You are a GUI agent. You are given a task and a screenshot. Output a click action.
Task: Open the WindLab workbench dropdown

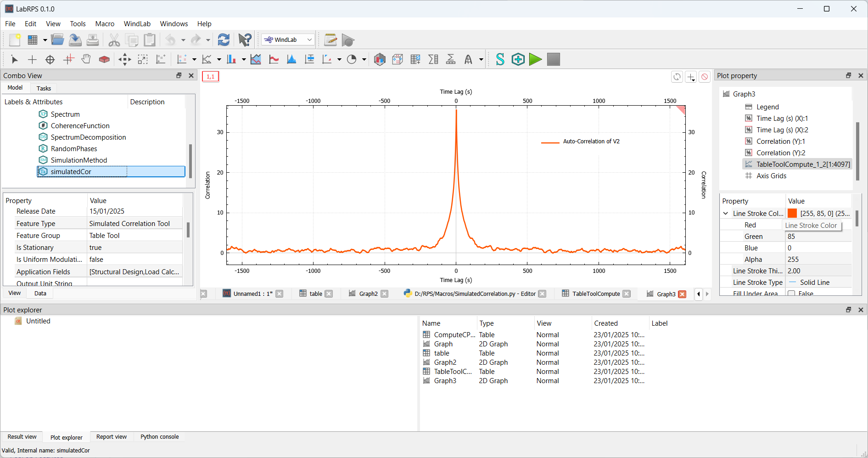tap(288, 40)
